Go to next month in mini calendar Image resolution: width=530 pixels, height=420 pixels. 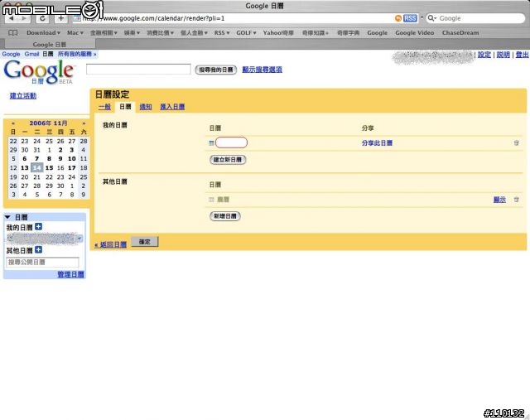coord(84,123)
